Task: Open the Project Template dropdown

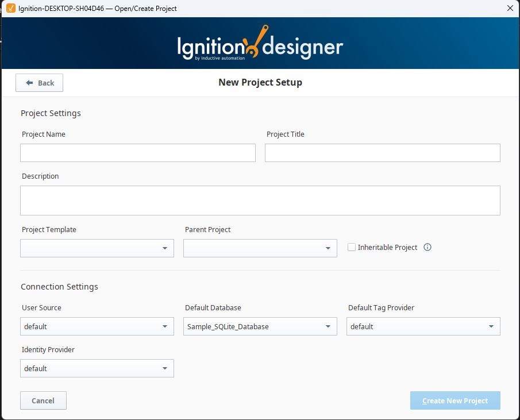Action: 97,248
